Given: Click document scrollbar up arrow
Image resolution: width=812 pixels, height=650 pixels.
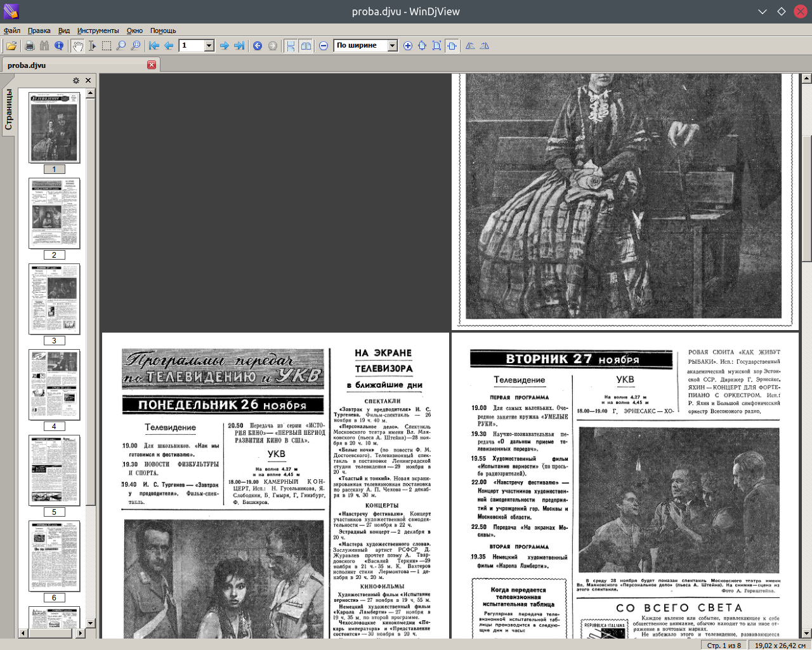Looking at the screenshot, I should pos(806,79).
